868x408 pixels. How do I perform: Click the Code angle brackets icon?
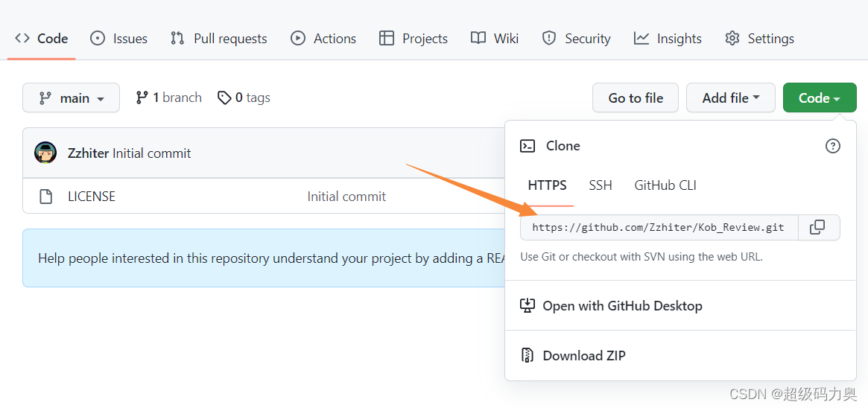click(x=22, y=38)
